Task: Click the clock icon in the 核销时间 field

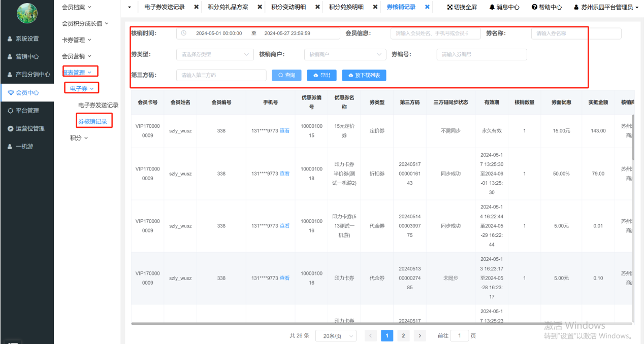Action: [184, 33]
